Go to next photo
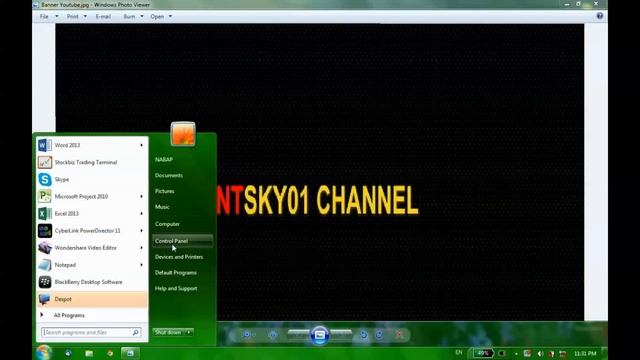Viewport: 640px width, 360px height. click(x=341, y=334)
